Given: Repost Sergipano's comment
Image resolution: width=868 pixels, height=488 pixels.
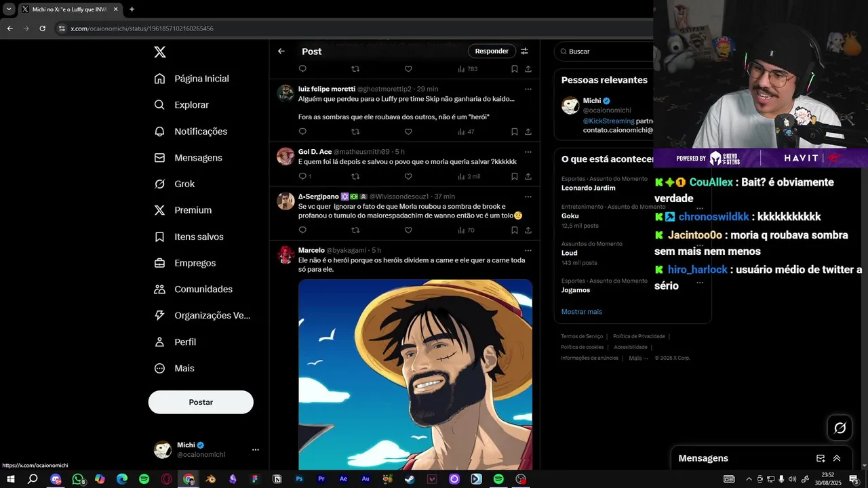Looking at the screenshot, I should coord(355,230).
